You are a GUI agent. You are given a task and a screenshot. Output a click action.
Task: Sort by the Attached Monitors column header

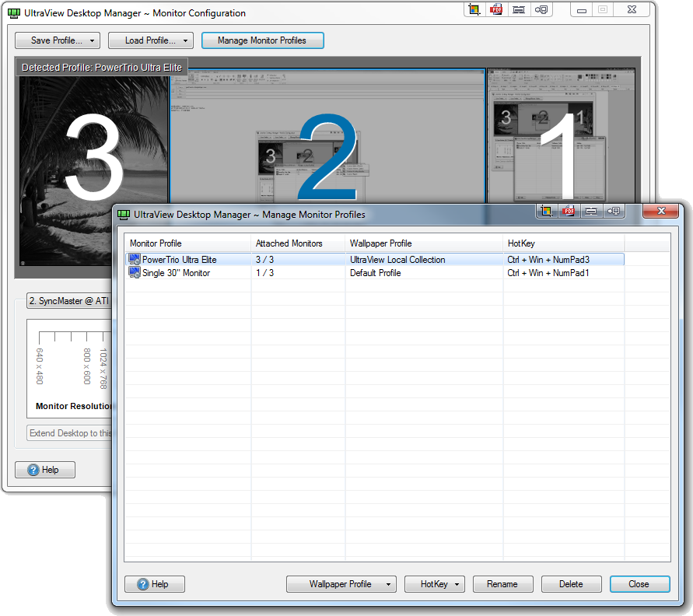click(x=298, y=243)
